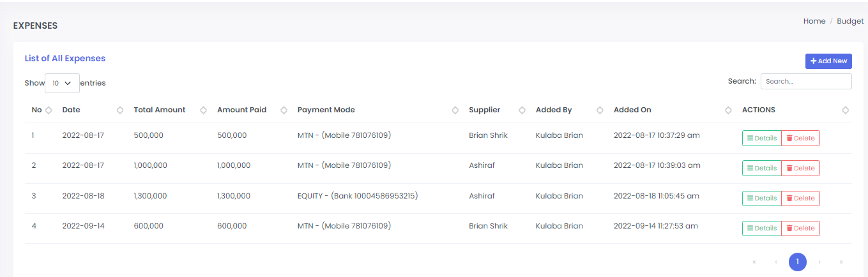Jump to last page arrow

tap(841, 262)
